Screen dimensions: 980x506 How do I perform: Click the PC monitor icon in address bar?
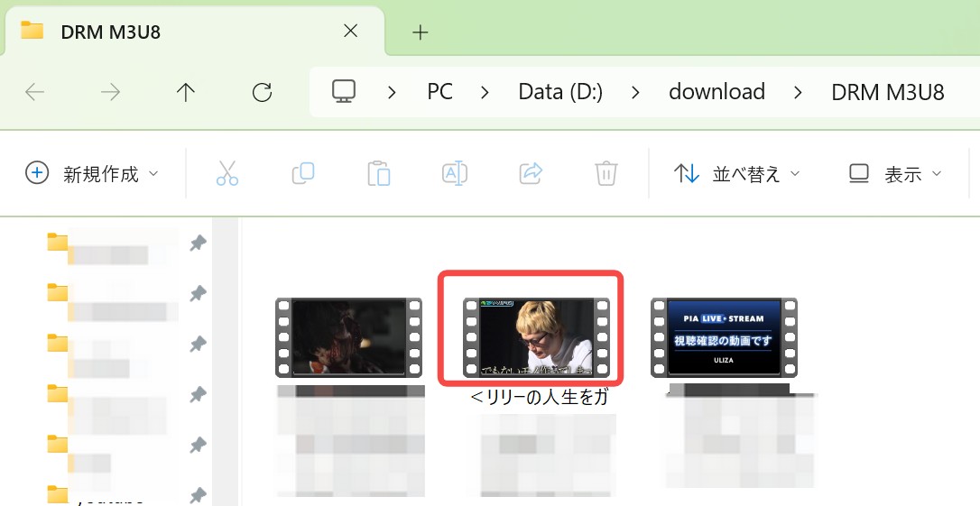tap(344, 92)
